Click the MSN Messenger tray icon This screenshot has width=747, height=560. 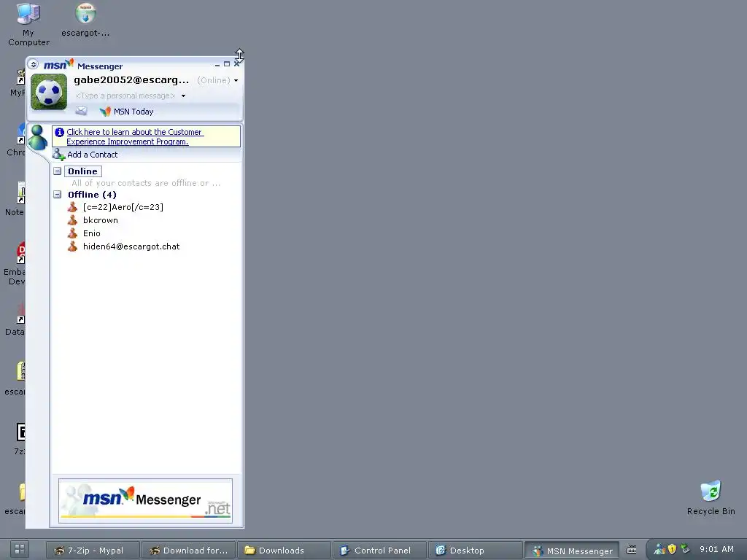[x=659, y=549]
